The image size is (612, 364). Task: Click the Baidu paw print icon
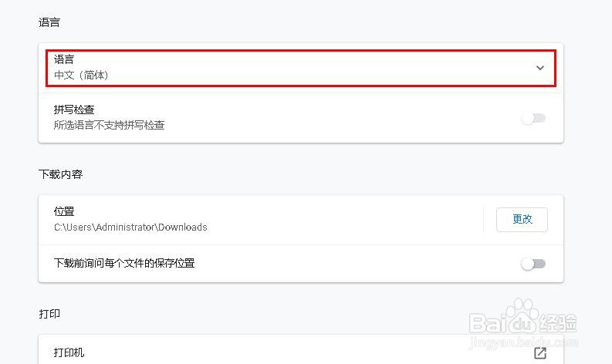pos(522,314)
